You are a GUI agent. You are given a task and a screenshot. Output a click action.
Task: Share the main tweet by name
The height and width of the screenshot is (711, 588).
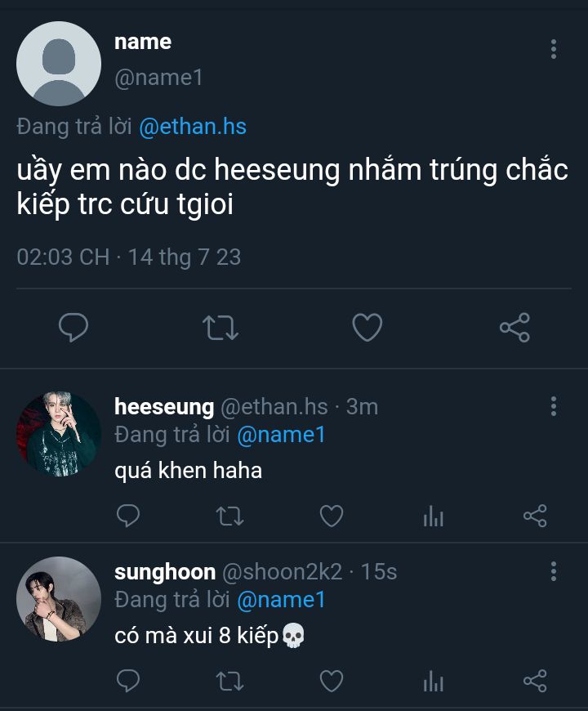point(514,329)
